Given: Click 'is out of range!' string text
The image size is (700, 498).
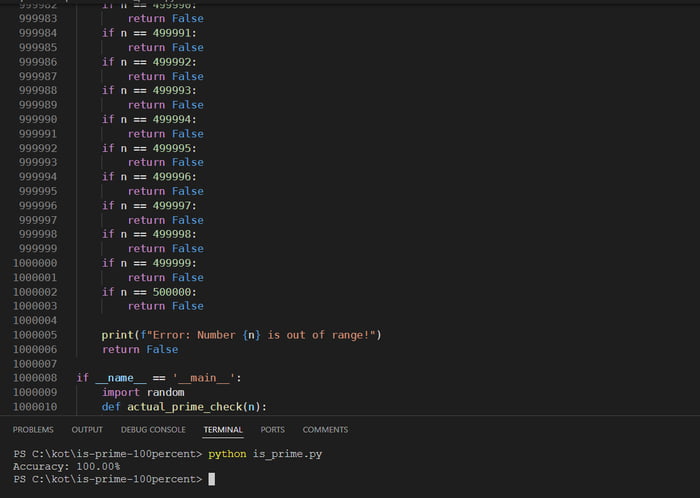Looking at the screenshot, I should pyautogui.click(x=319, y=335).
